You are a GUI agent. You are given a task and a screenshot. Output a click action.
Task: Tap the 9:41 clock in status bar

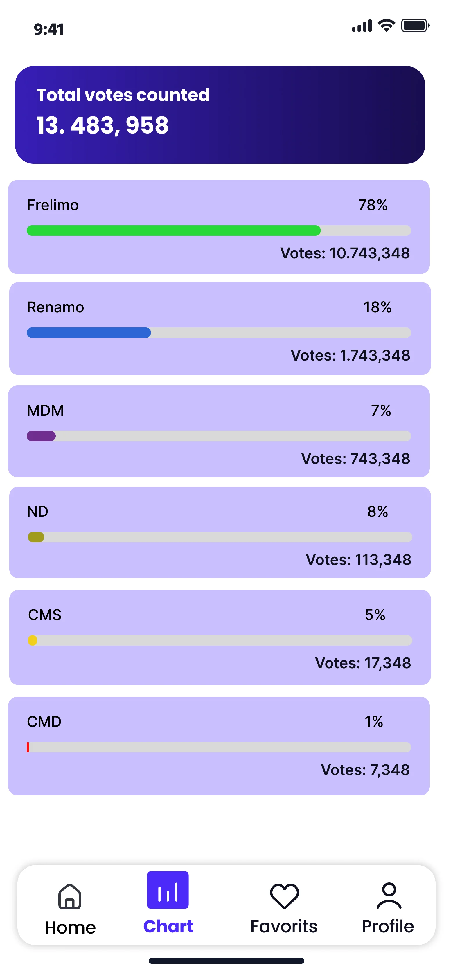[x=49, y=29]
